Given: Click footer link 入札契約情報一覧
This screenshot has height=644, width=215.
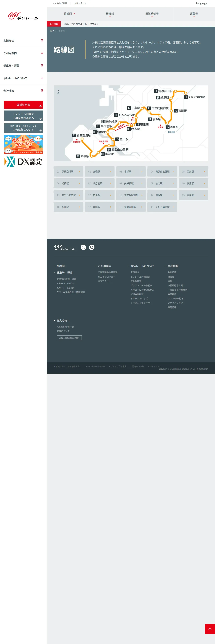Looking at the screenshot, I should [65, 327].
